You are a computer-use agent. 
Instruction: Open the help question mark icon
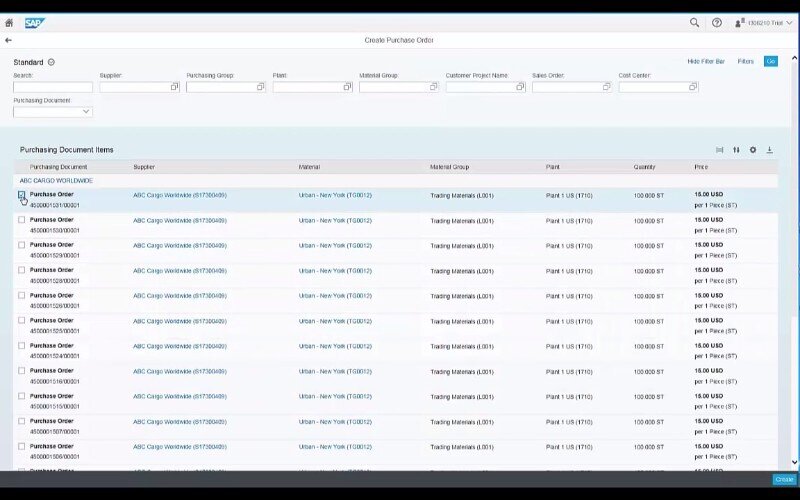click(x=717, y=22)
